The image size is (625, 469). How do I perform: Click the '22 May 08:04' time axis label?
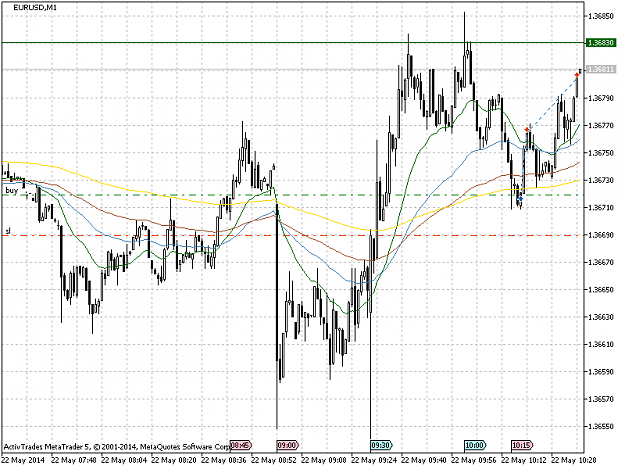click(x=124, y=460)
